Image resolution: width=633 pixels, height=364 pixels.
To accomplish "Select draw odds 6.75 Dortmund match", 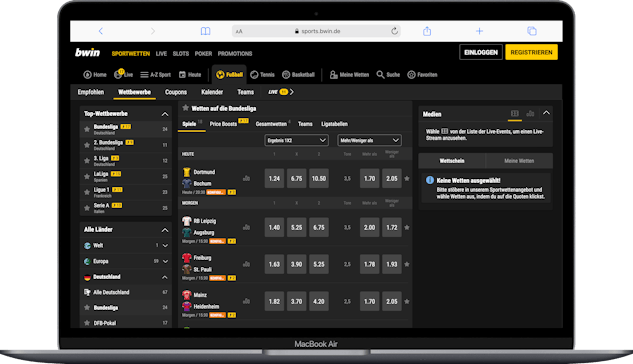I will (x=296, y=178).
